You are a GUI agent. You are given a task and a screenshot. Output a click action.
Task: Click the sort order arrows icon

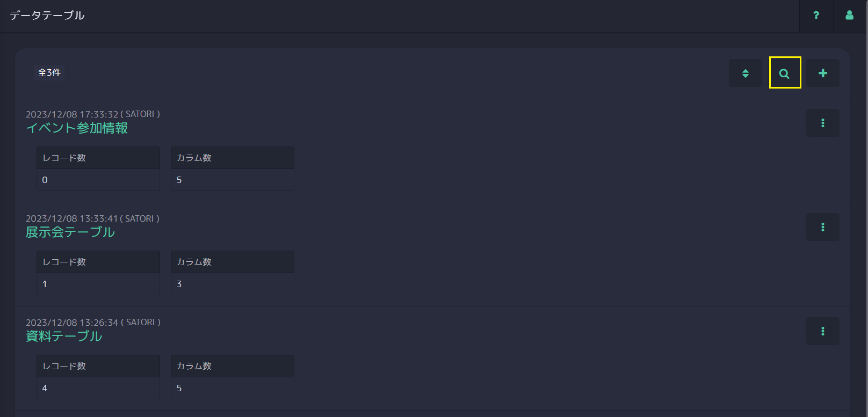point(746,73)
